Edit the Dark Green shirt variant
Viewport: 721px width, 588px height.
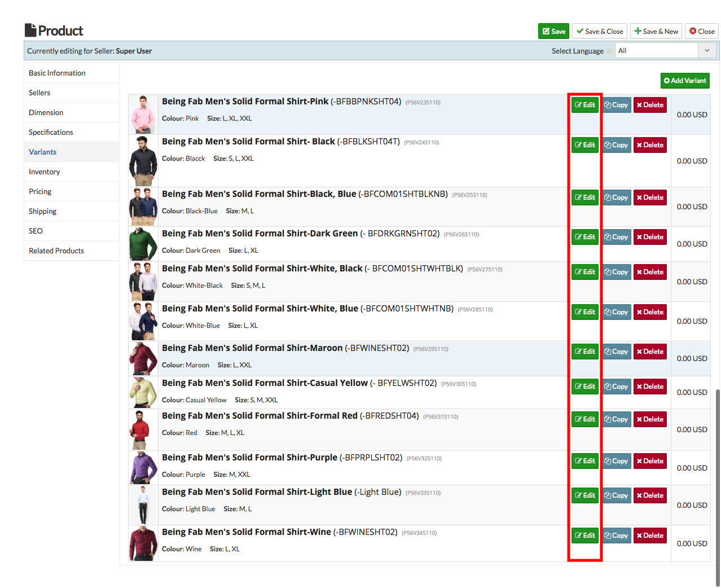585,237
